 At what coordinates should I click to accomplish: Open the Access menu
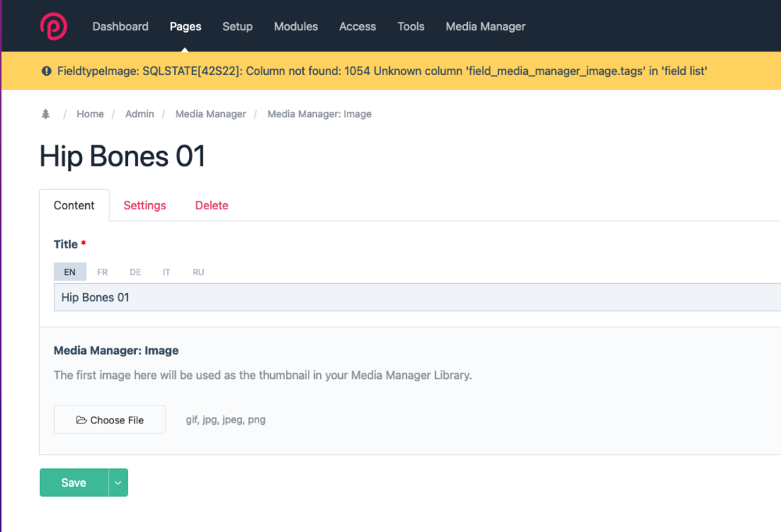(358, 27)
